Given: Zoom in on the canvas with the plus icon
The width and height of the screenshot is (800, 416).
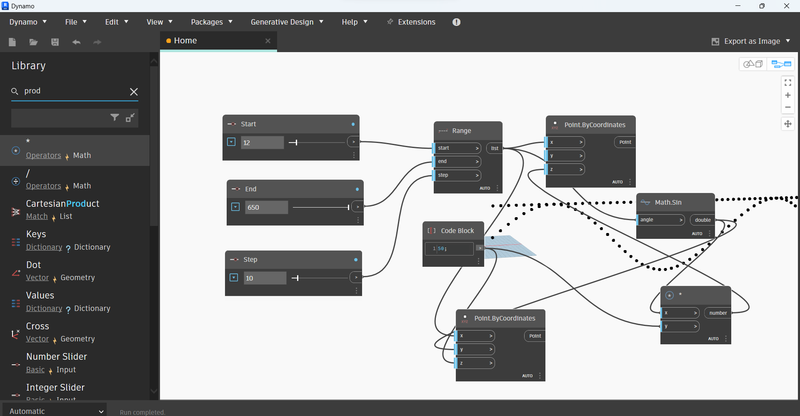Looking at the screenshot, I should 788,95.
